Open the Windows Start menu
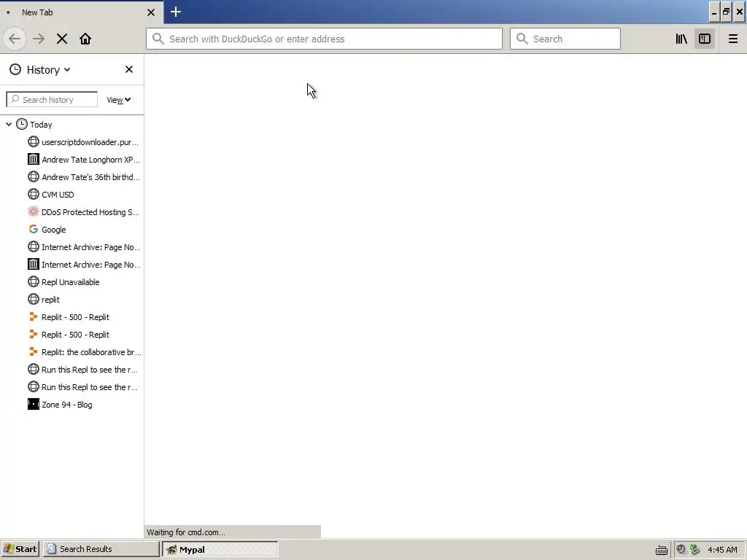The height and width of the screenshot is (560, 747). (20, 549)
